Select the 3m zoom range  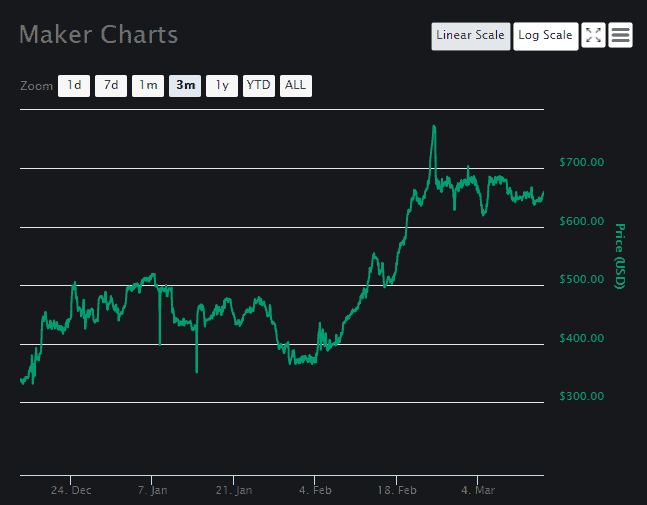tap(185, 86)
